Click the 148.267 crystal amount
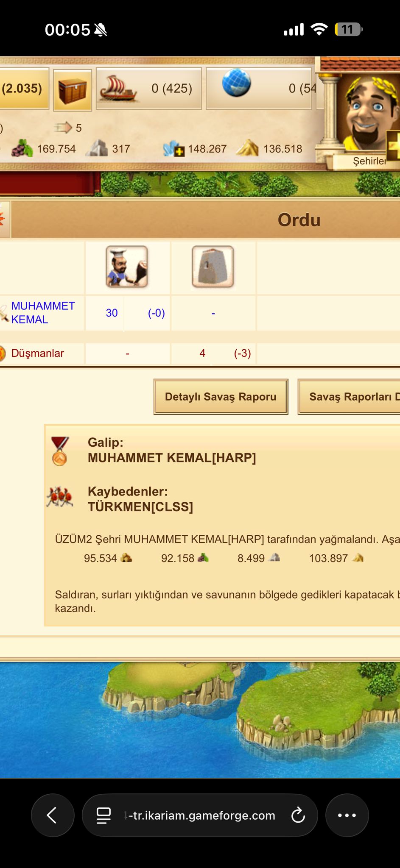Viewport: 400px width, 868px height. [207, 149]
